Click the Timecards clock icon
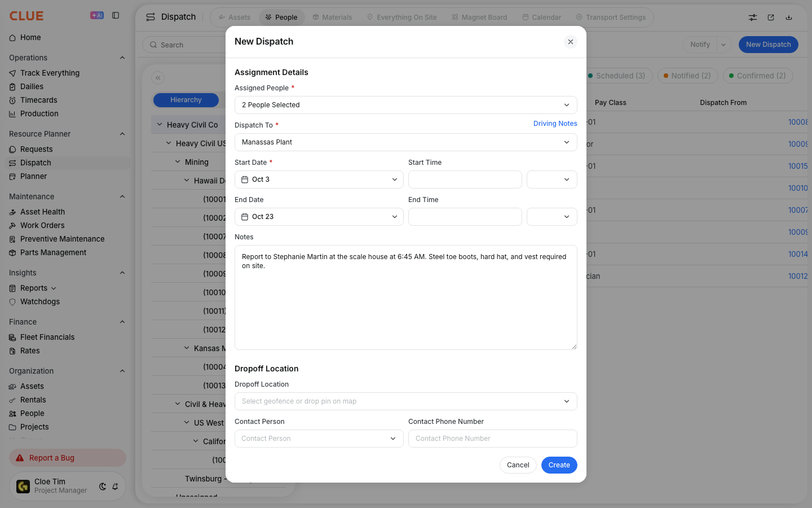 (12, 100)
